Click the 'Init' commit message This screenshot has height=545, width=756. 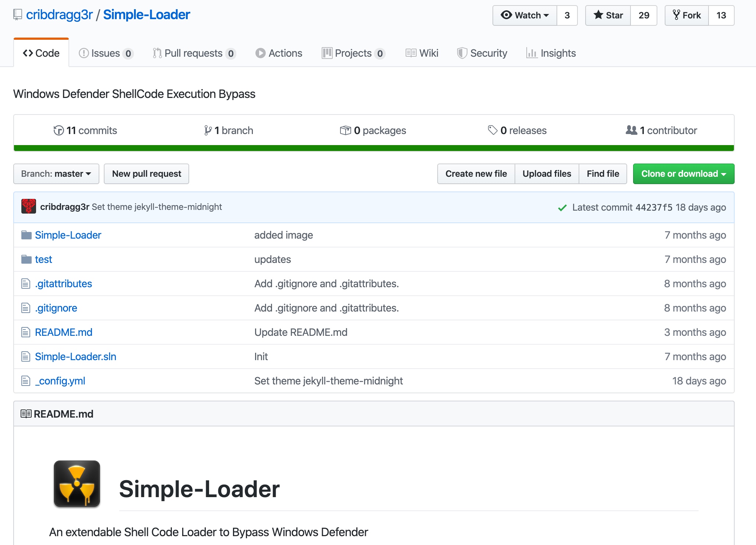pyautogui.click(x=261, y=356)
